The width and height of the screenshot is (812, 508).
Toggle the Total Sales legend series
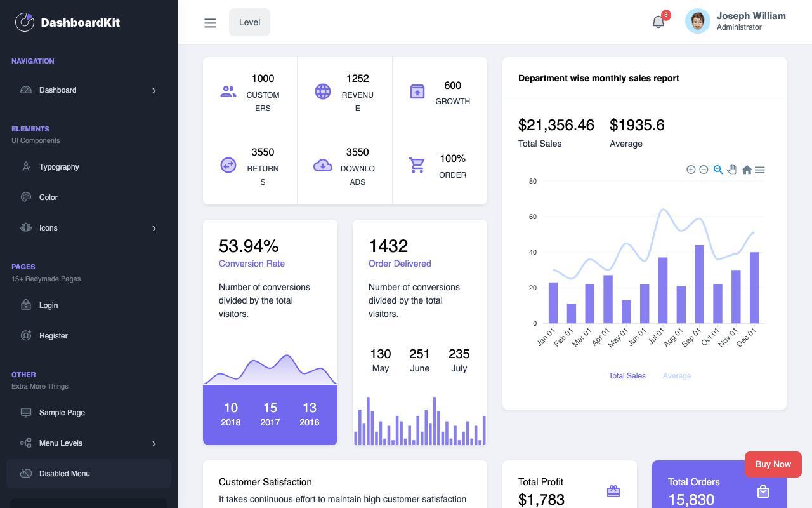tap(627, 376)
